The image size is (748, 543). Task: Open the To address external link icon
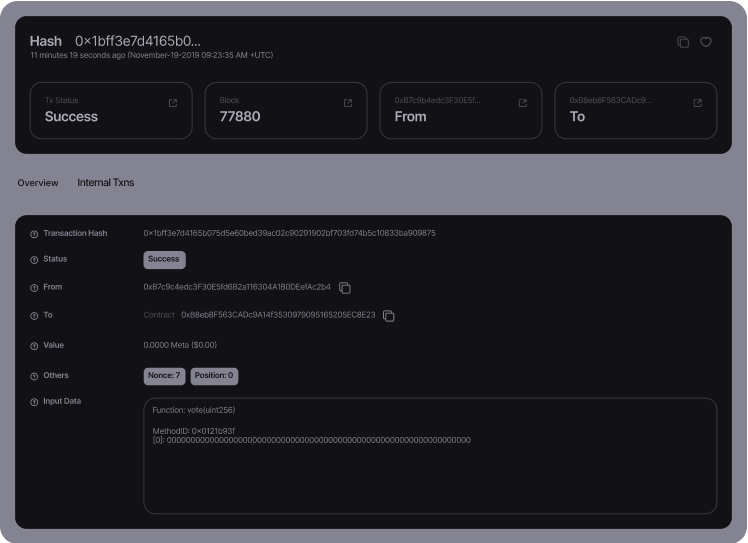(698, 103)
